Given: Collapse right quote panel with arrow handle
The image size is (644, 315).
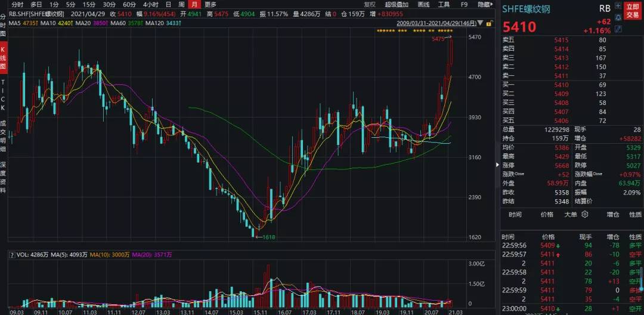Looking at the screenshot, I should click(x=497, y=164).
